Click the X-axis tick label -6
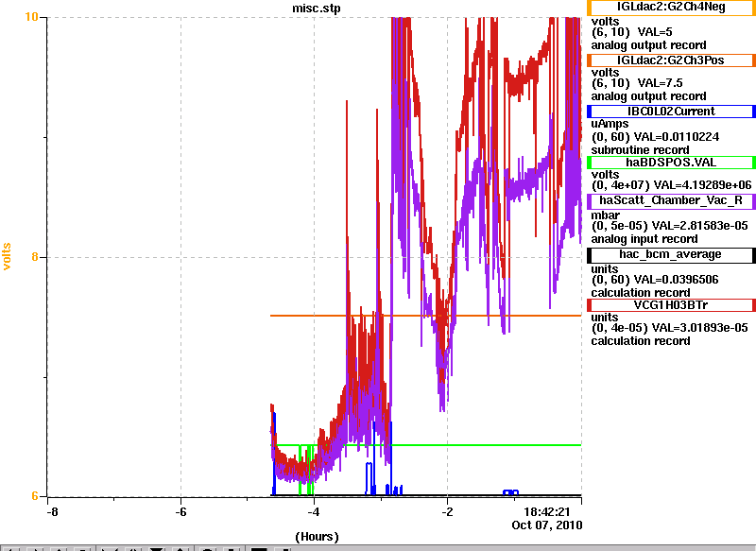This screenshot has height=551, width=756. click(x=180, y=512)
